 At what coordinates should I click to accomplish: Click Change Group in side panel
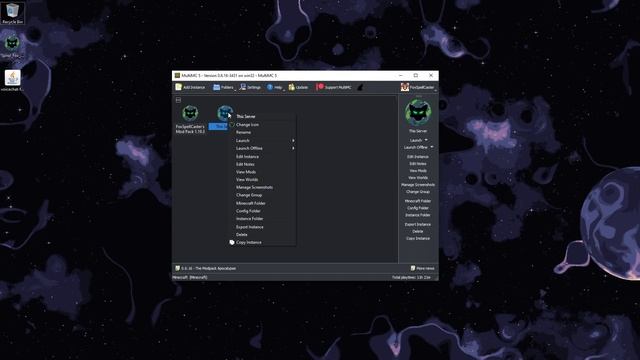pos(418,191)
